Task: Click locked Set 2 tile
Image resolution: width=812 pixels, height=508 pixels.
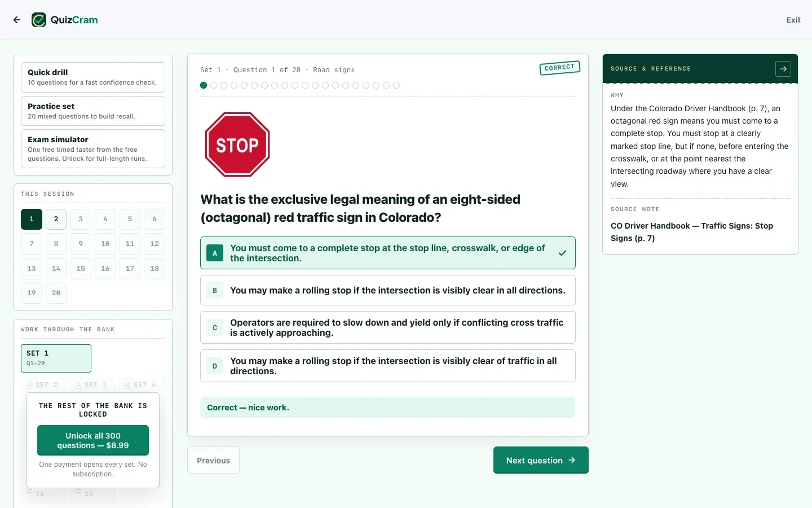Action: [x=43, y=385]
